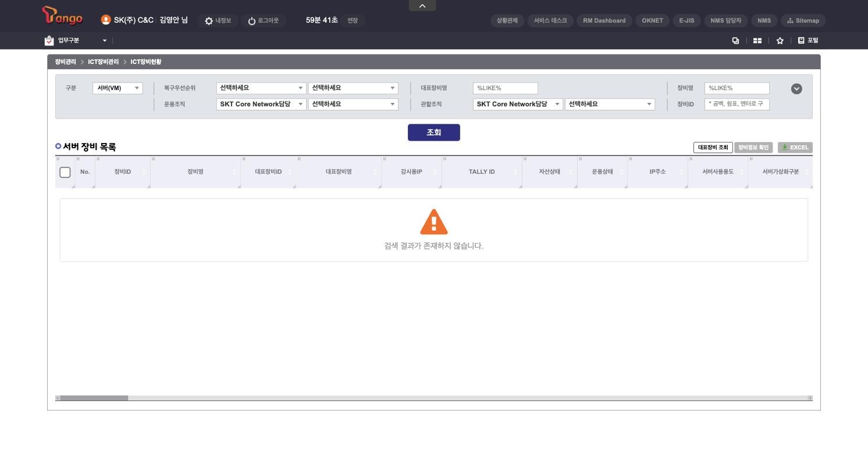Sort by the 감시용IP column header
868x472 pixels.
click(x=411, y=172)
